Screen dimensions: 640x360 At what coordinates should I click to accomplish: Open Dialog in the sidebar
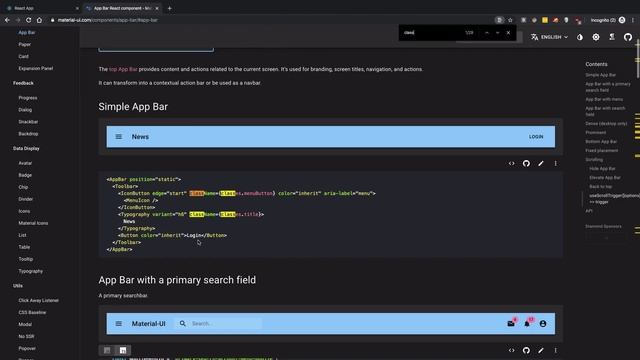25,110
